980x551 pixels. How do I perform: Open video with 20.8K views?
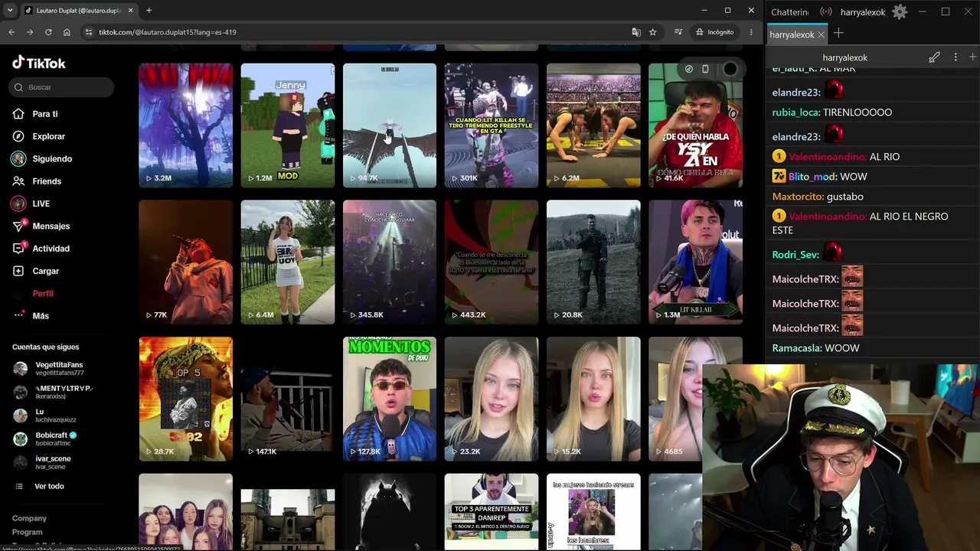(593, 262)
